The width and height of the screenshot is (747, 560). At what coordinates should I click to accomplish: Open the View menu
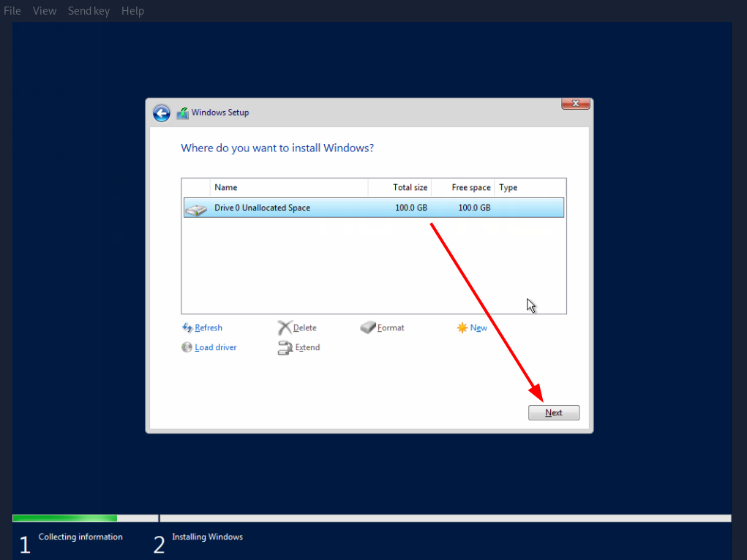pyautogui.click(x=45, y=10)
